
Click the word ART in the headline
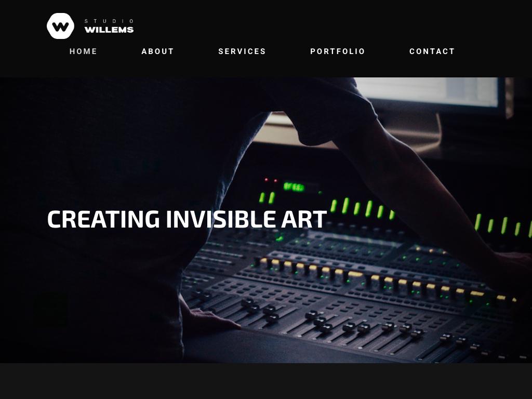(304, 219)
